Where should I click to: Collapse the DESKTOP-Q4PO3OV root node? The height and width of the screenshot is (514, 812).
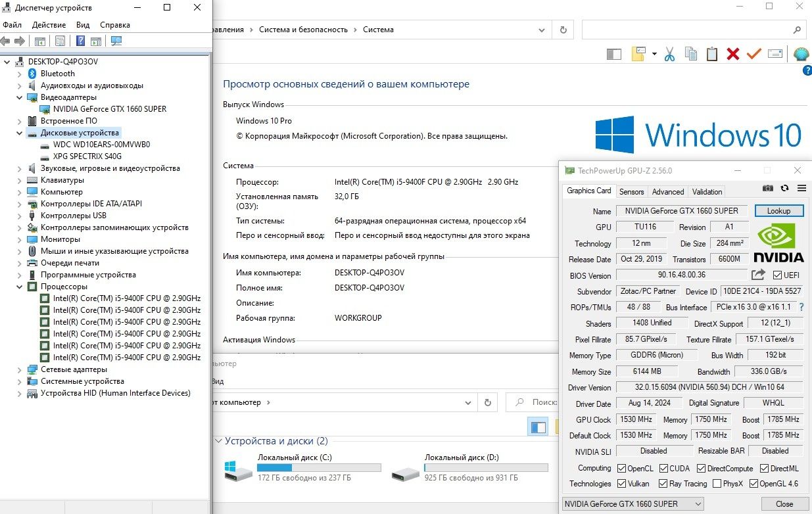(x=7, y=62)
